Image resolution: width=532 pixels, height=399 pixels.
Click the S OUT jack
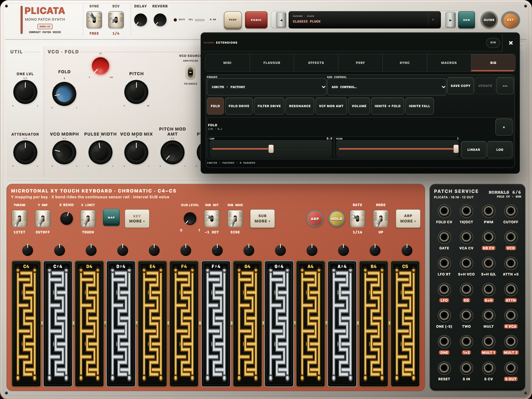(511, 368)
